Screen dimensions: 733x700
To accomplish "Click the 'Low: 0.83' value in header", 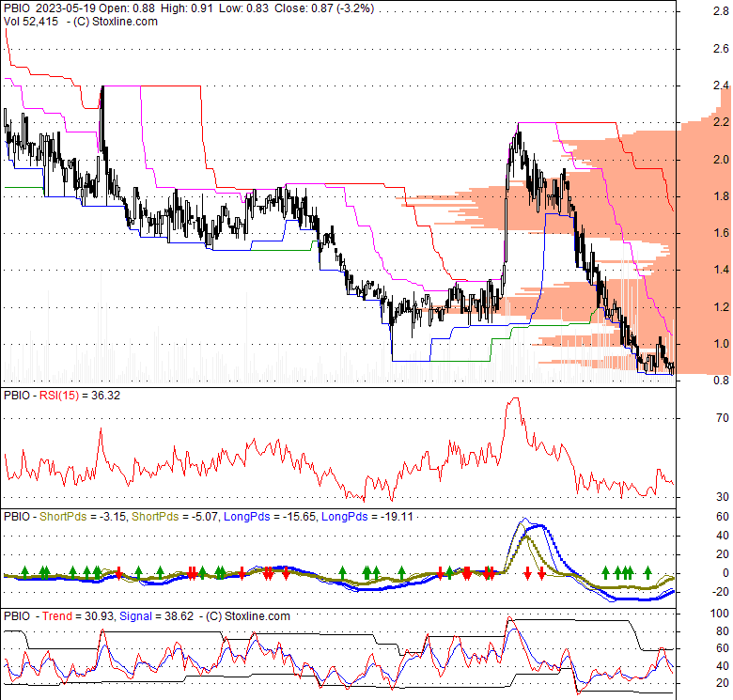I will point(242,8).
